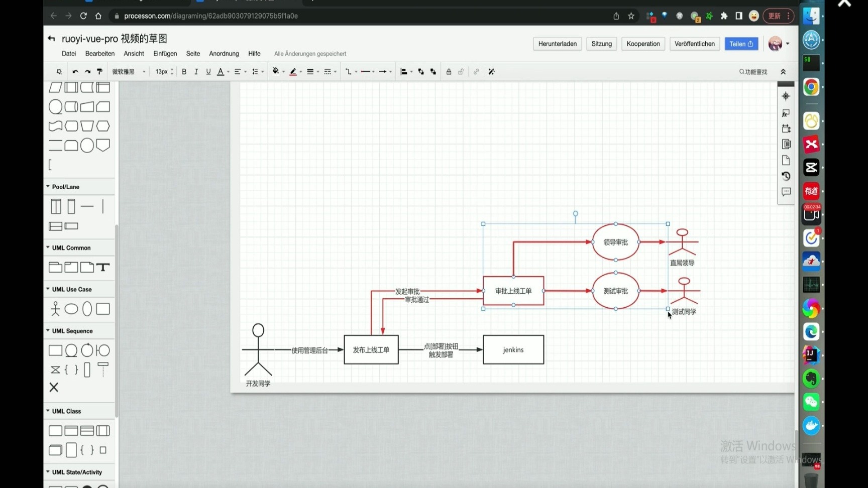Click the jenkins box in the diagram

513,350
